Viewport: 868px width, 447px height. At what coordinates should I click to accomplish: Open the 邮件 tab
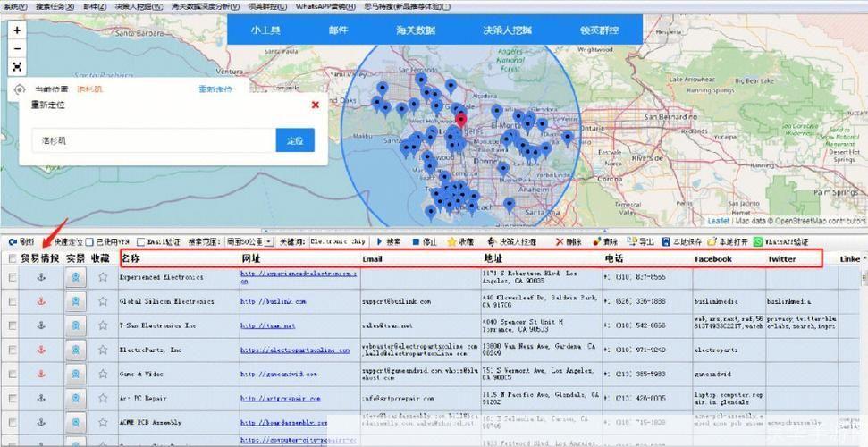(x=338, y=30)
